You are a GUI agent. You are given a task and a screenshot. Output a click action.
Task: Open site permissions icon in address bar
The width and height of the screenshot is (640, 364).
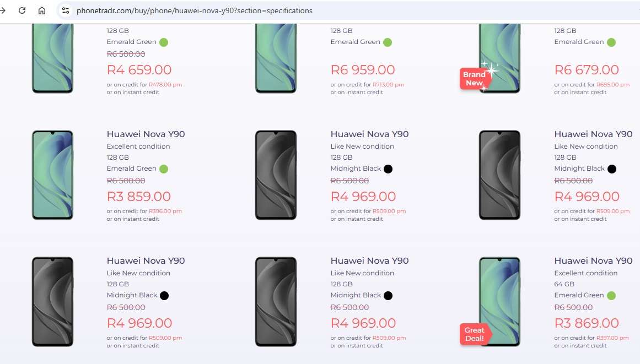pos(66,10)
